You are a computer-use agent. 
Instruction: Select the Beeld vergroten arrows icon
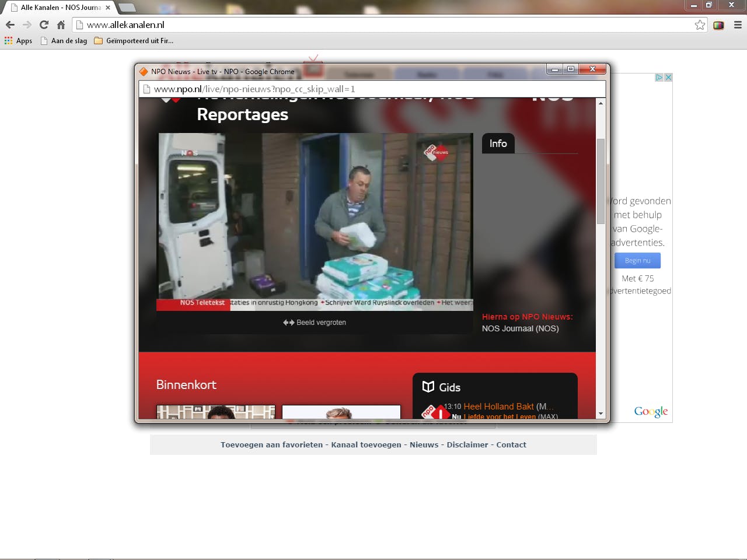pyautogui.click(x=287, y=322)
